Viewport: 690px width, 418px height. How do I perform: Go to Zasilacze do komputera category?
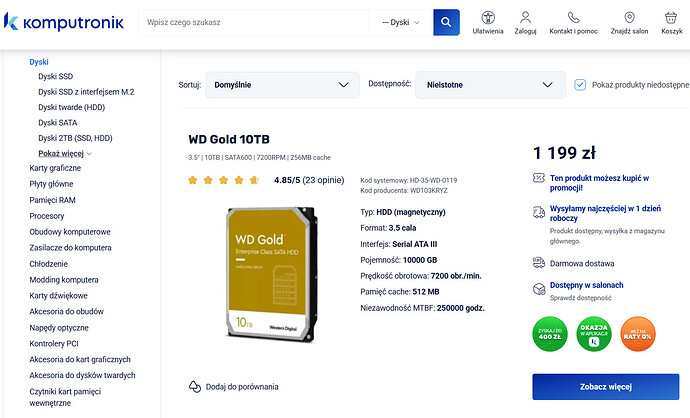click(x=70, y=247)
